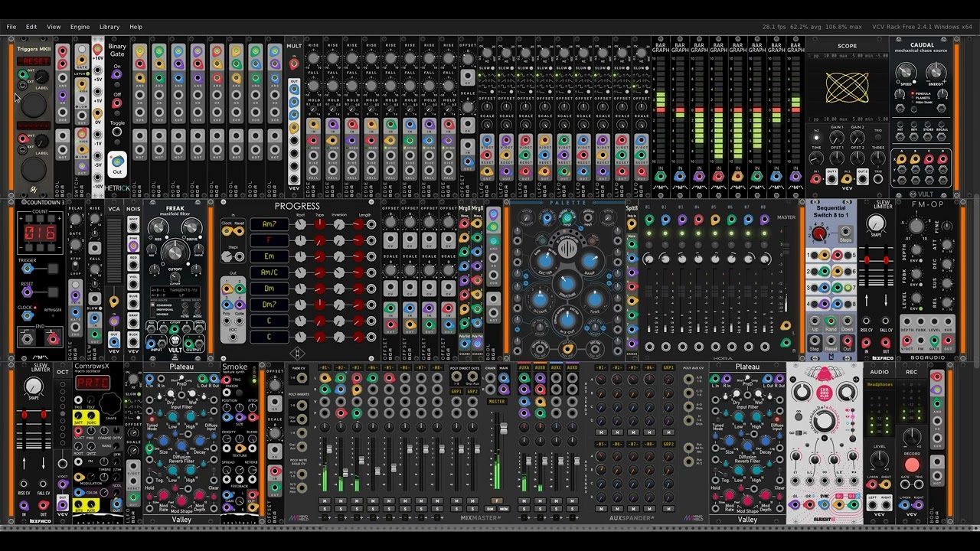Click the Progress Clock input jack
The width and height of the screenshot is (980, 551).
coord(227,231)
